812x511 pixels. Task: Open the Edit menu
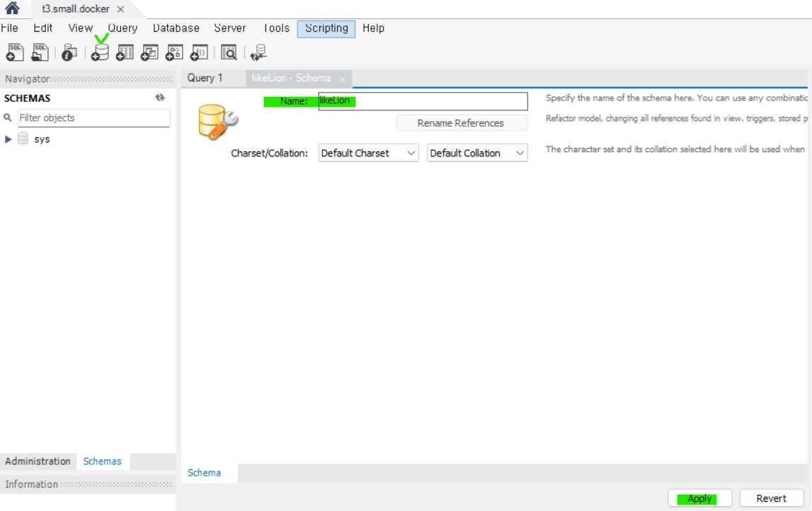[42, 28]
